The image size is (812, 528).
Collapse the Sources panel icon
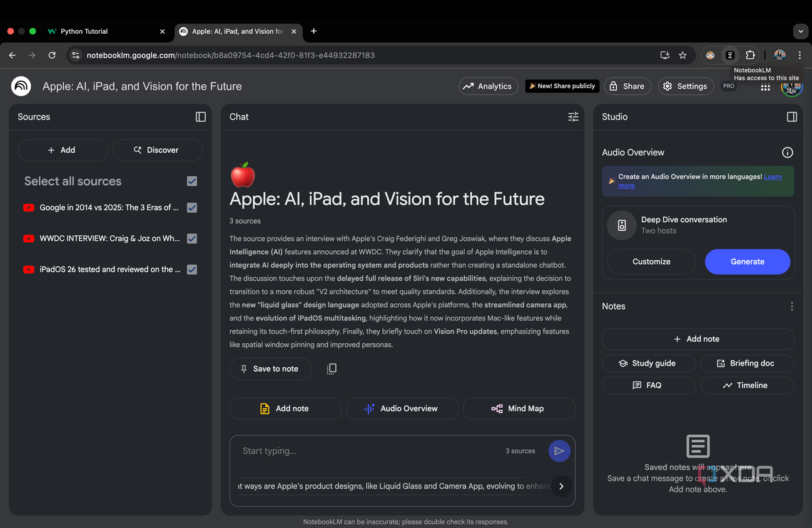[x=201, y=117]
